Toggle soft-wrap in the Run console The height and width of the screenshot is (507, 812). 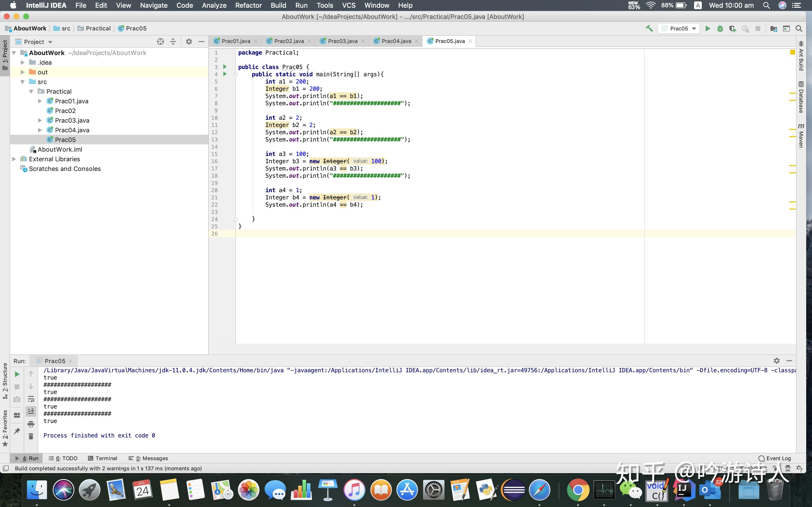pos(31,399)
